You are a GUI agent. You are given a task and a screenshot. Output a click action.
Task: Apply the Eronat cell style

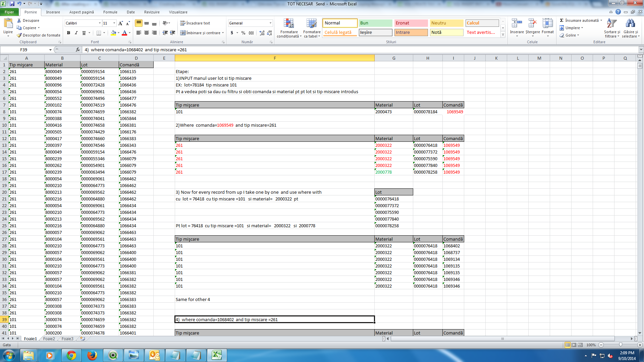pos(411,23)
